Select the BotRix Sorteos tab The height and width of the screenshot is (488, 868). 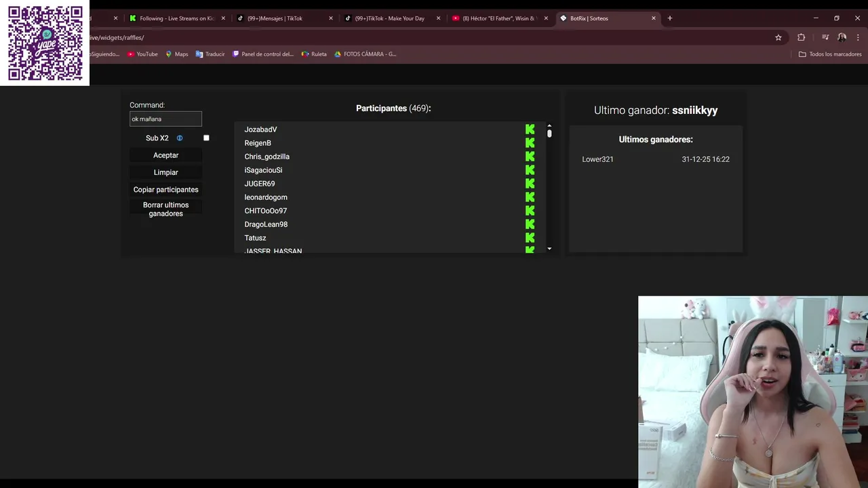click(x=608, y=18)
